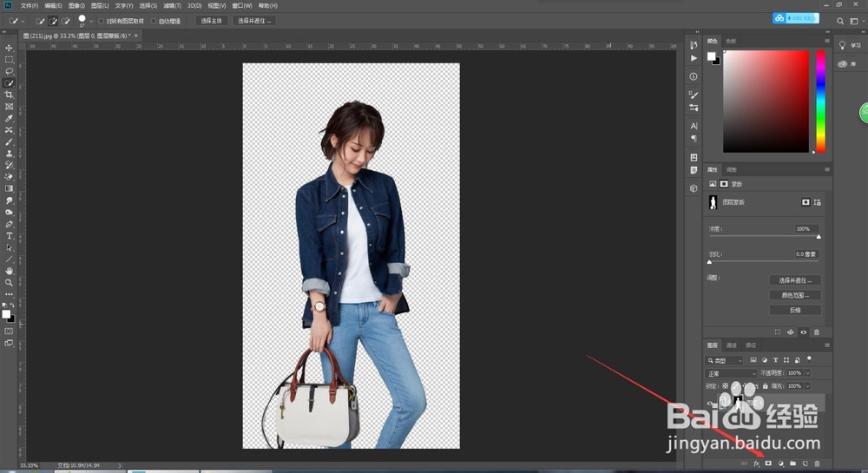Toggle lock transparent pixels checker icon
The image size is (868, 473).
[x=725, y=386]
